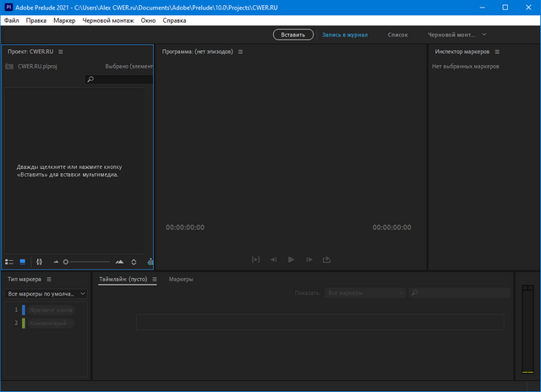The height and width of the screenshot is (392, 541).
Task: Open Timeline panel menu icon
Action: (153, 279)
